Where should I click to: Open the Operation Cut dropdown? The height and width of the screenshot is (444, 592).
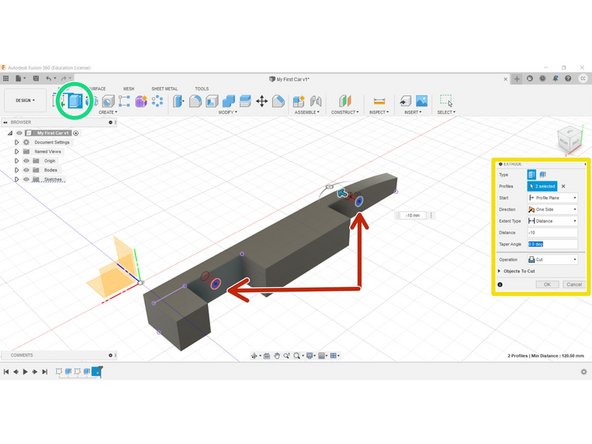[552, 259]
